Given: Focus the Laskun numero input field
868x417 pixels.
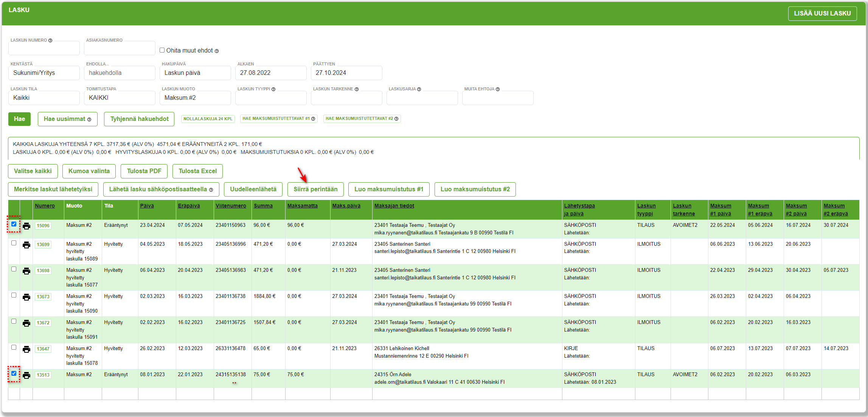Looking at the screenshot, I should click(44, 48).
